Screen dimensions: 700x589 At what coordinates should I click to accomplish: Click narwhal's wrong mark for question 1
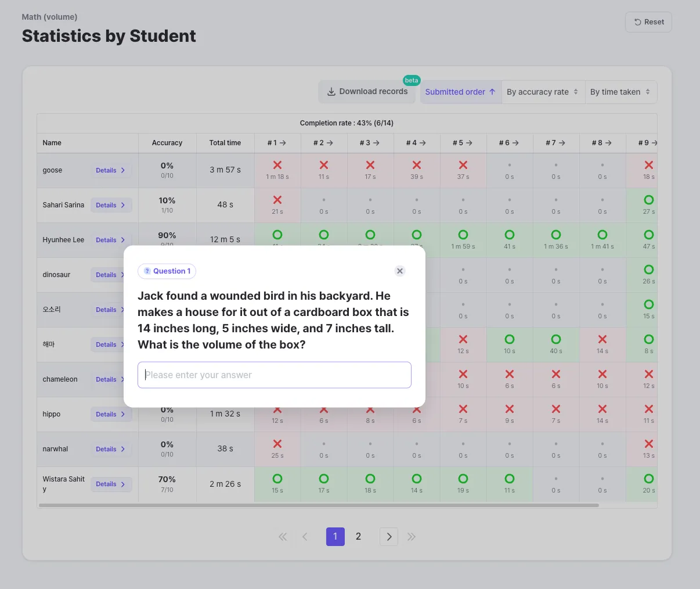[277, 444]
